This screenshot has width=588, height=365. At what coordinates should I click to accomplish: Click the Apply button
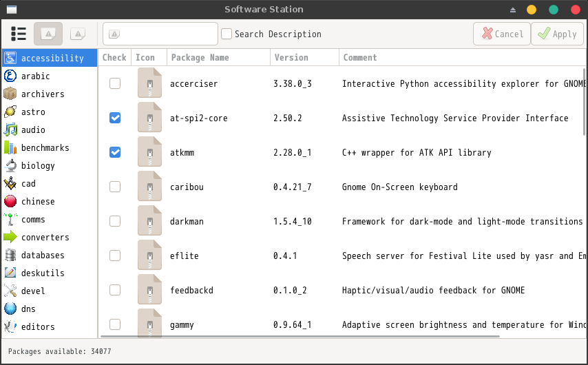(x=557, y=34)
